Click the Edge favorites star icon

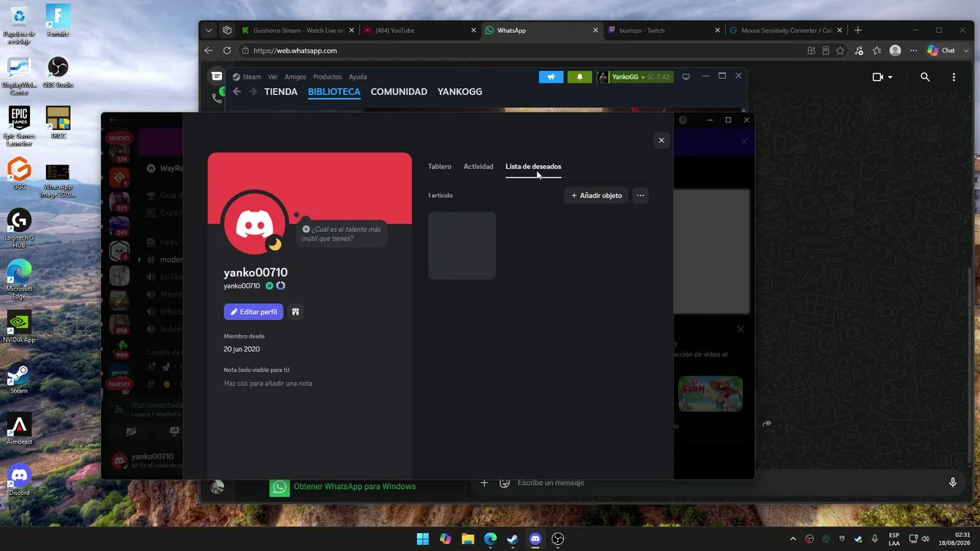click(840, 51)
